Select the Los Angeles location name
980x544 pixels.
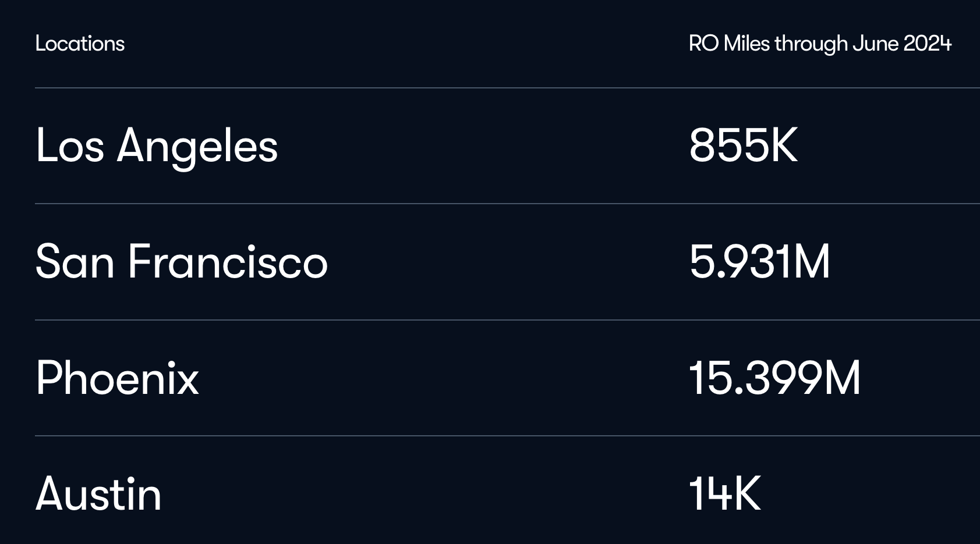coord(156,145)
